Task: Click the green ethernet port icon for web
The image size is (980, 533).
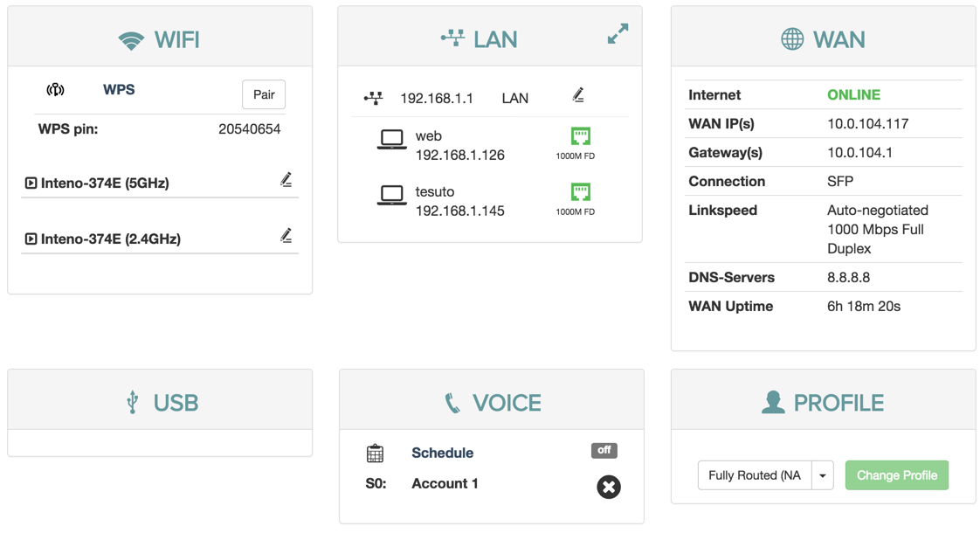Action: 580,136
